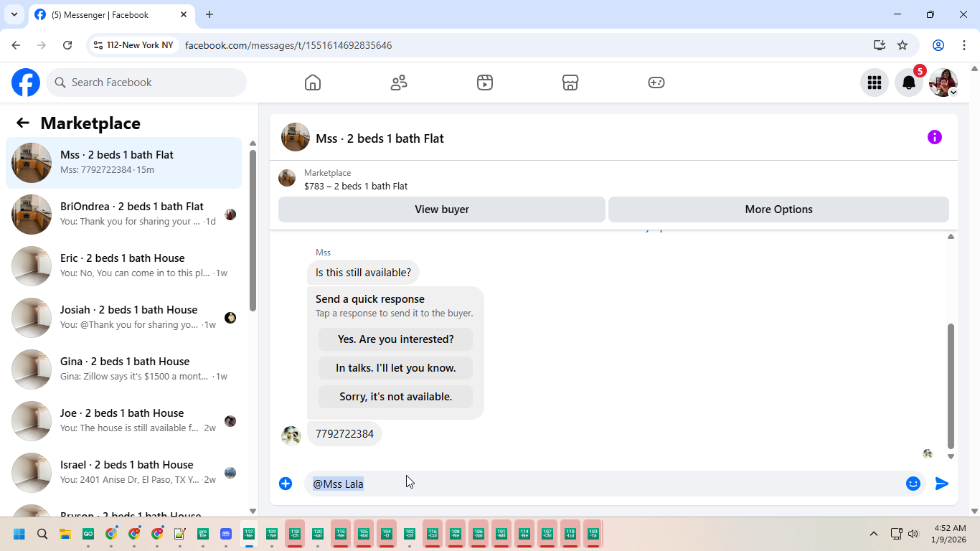The height and width of the screenshot is (551, 980).
Task: Open the Gaming controller icon
Action: (x=656, y=83)
